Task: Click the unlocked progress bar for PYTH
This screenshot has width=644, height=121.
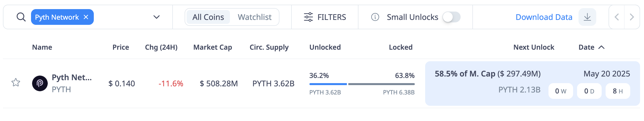Action: tap(328, 84)
